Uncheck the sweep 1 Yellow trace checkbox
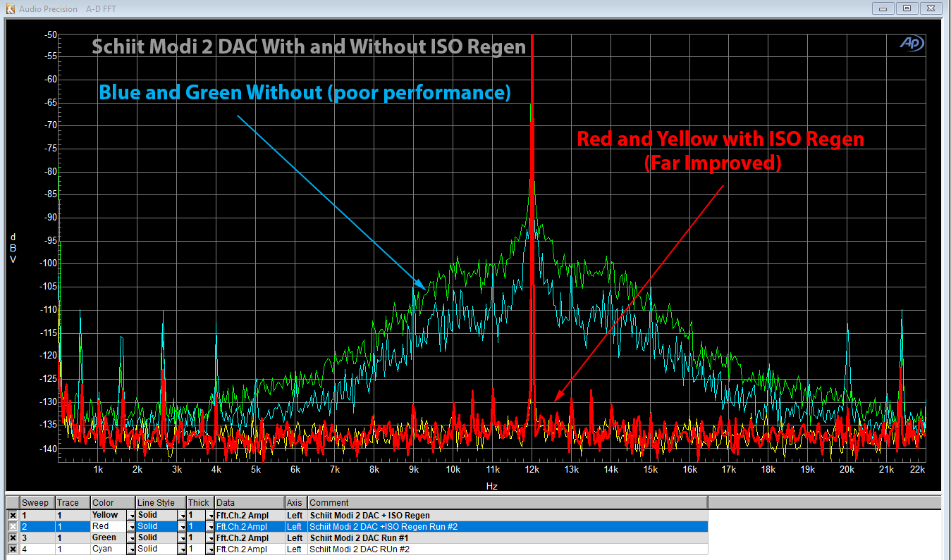 pos(13,516)
